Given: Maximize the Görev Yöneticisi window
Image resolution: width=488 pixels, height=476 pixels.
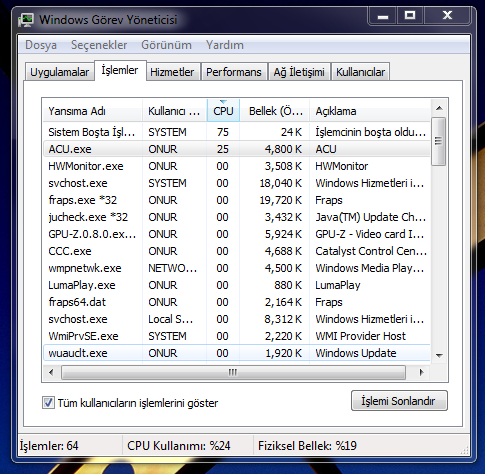Looking at the screenshot, I should [x=410, y=16].
